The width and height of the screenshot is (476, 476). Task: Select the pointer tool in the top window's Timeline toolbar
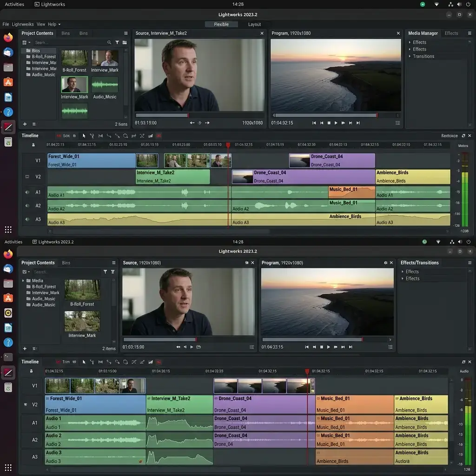(x=84, y=136)
